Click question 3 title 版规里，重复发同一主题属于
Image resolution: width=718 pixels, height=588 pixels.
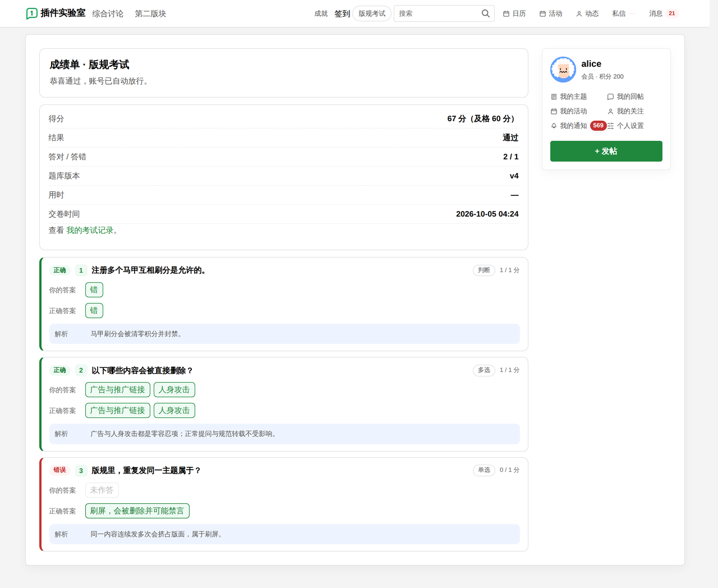pyautogui.click(x=146, y=471)
